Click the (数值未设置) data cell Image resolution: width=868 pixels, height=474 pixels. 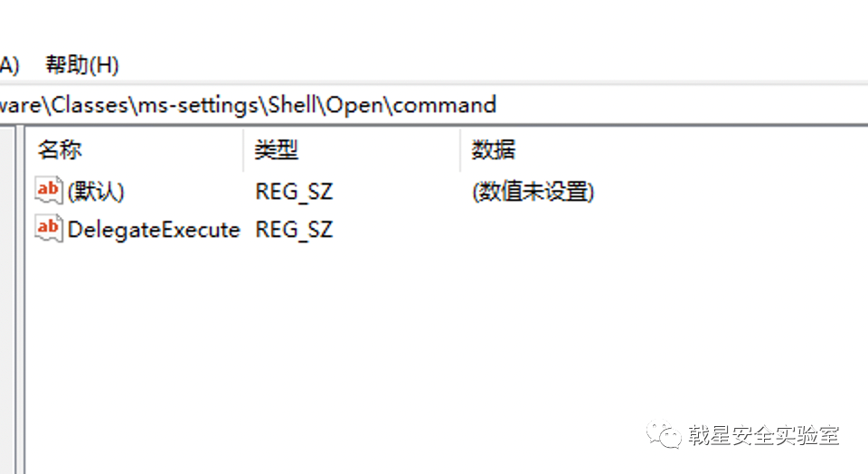[x=533, y=192]
